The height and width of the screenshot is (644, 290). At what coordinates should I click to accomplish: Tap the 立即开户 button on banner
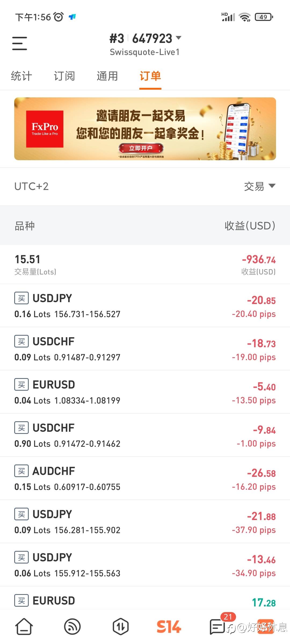tap(141, 148)
